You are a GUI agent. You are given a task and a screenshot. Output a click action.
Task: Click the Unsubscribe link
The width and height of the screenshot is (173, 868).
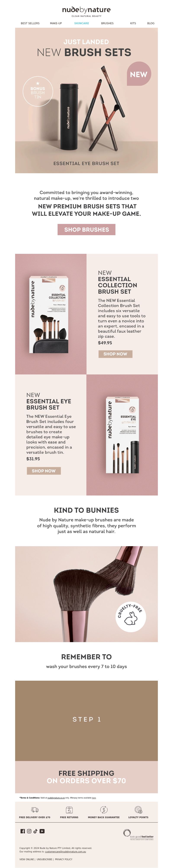pos(44,859)
